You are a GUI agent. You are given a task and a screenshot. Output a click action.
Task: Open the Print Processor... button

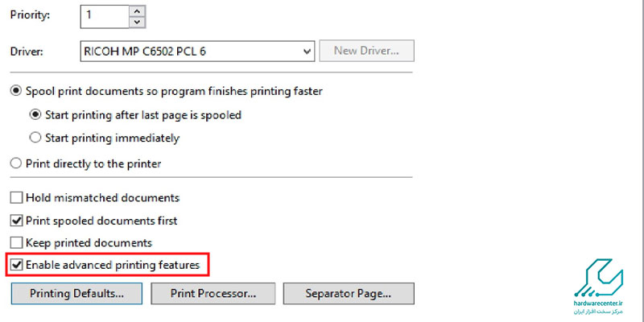pyautogui.click(x=213, y=293)
